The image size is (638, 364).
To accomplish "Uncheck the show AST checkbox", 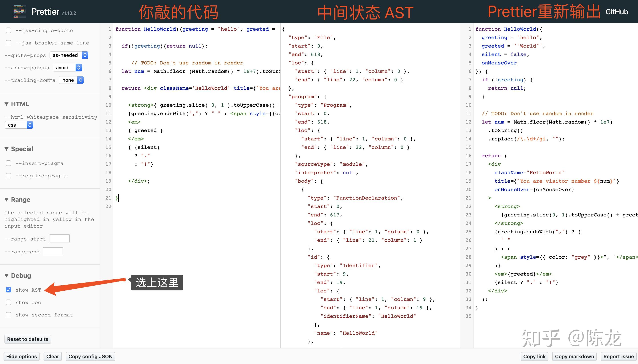I will (8, 290).
